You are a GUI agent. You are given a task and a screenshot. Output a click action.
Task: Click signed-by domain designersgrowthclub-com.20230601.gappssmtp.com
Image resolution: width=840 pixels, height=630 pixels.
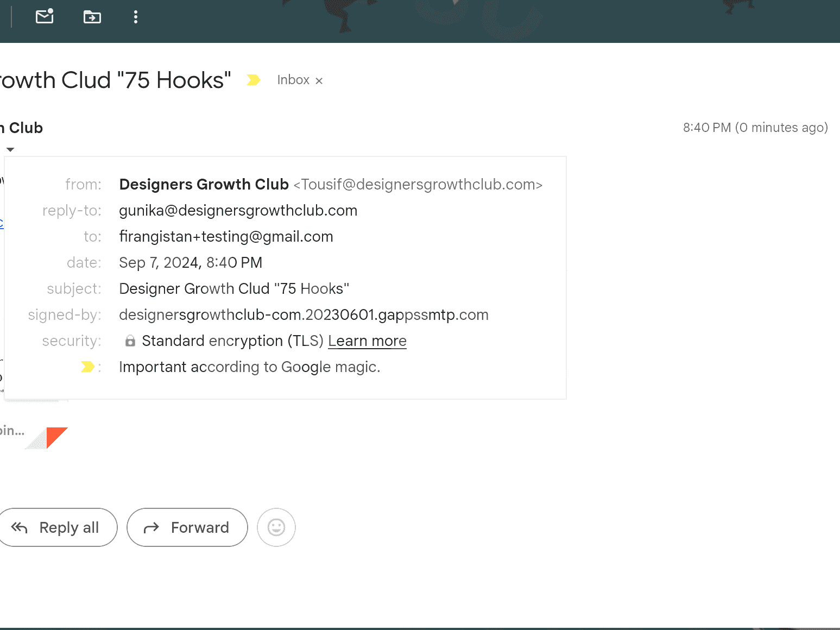(304, 314)
